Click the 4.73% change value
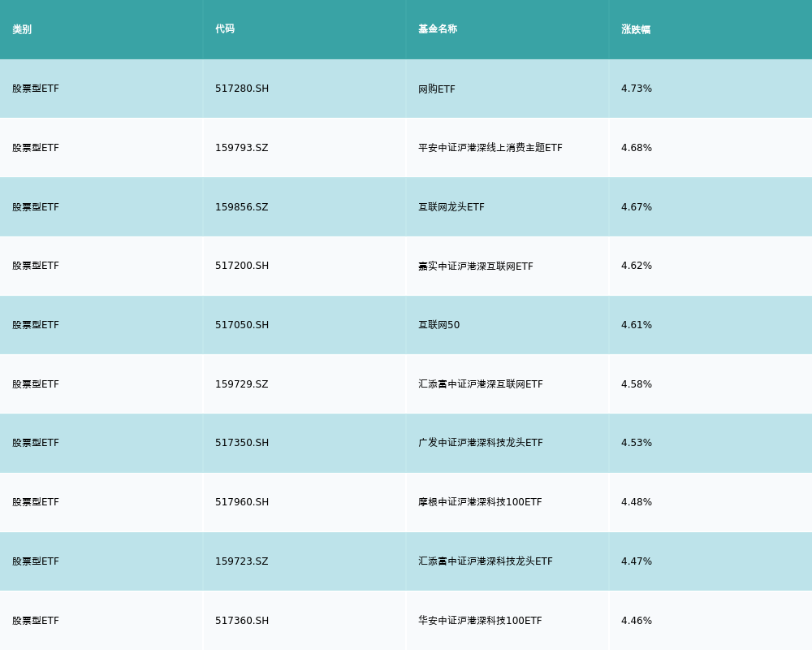The height and width of the screenshot is (650, 812). [x=637, y=89]
